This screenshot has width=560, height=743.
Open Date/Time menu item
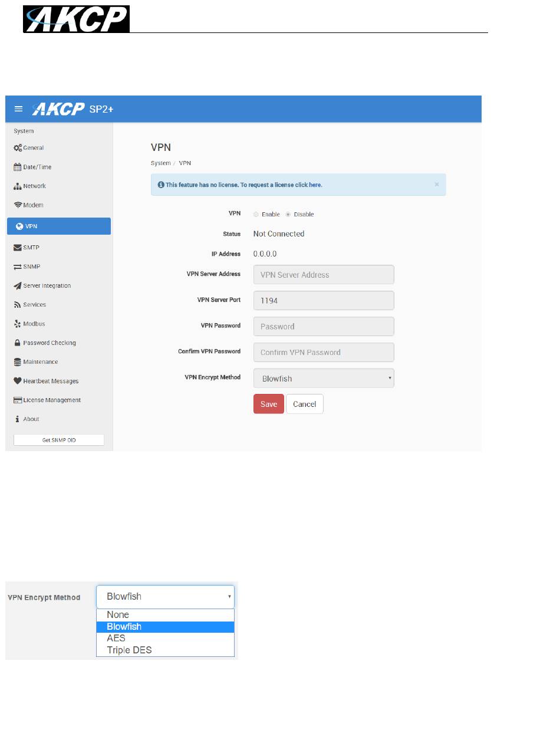pos(59,167)
